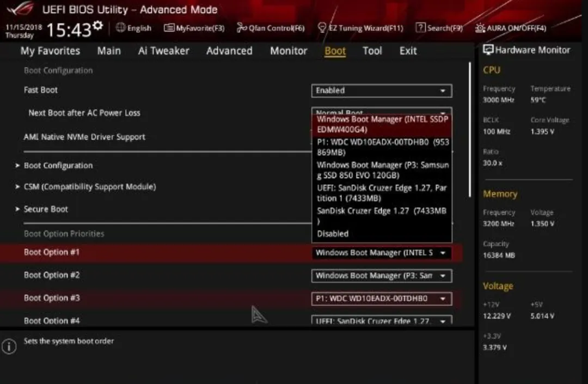Click the Voltage heading in Hardware Monitor
This screenshot has width=588, height=384.
pos(498,286)
